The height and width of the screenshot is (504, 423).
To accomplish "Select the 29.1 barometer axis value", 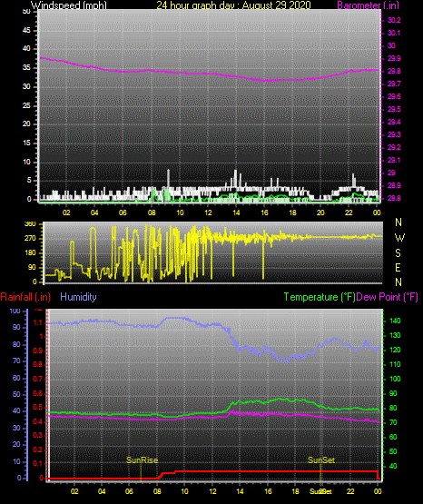I will pos(394,160).
